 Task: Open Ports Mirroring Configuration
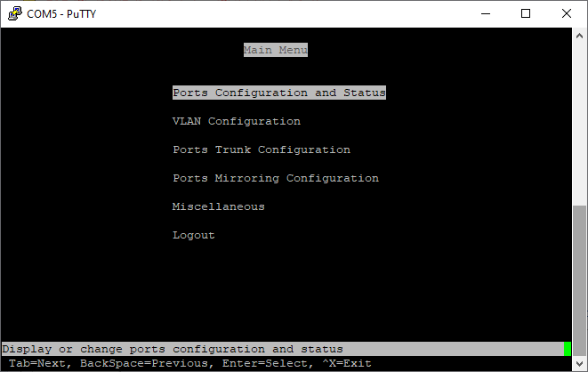point(275,178)
